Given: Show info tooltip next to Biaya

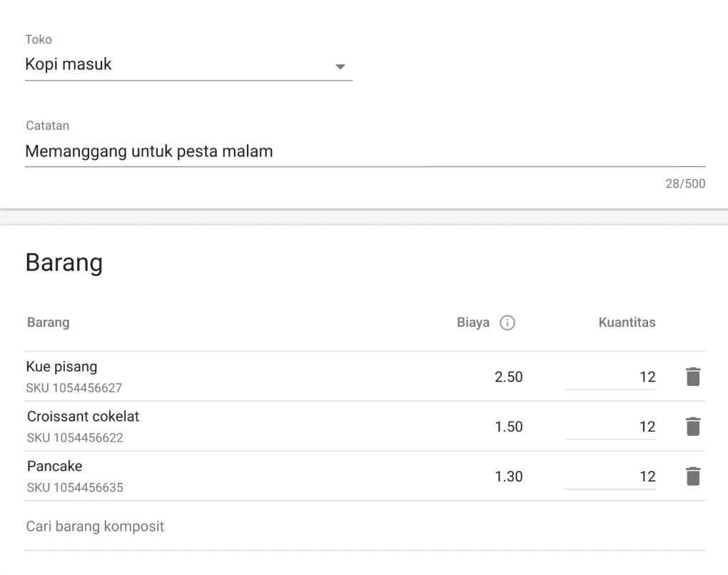Looking at the screenshot, I should coord(507,323).
